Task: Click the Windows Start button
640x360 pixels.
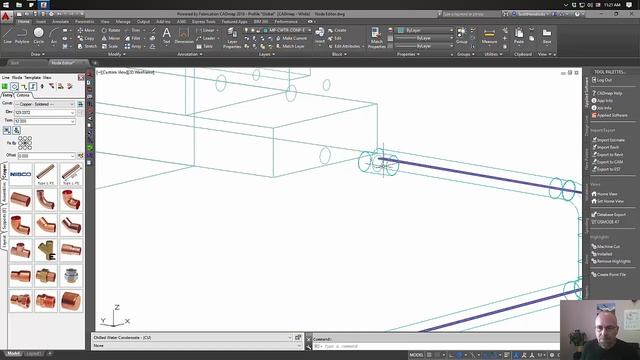Action: click(6, 5)
